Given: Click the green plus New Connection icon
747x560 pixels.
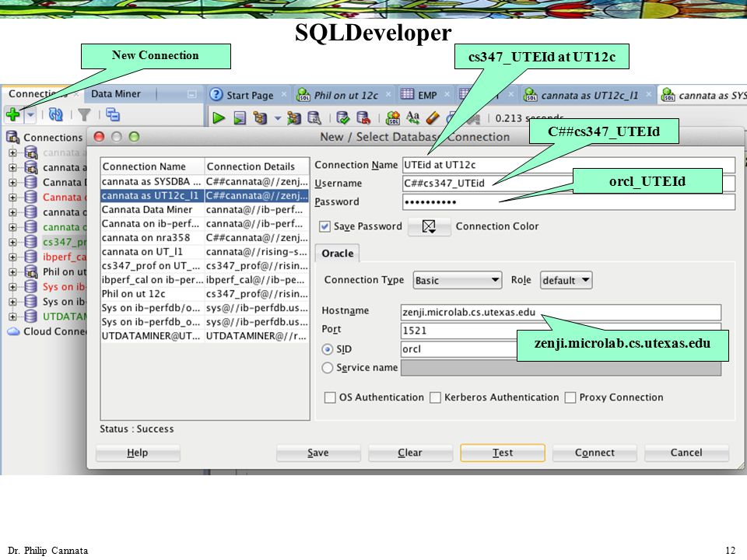Looking at the screenshot, I should tap(13, 115).
